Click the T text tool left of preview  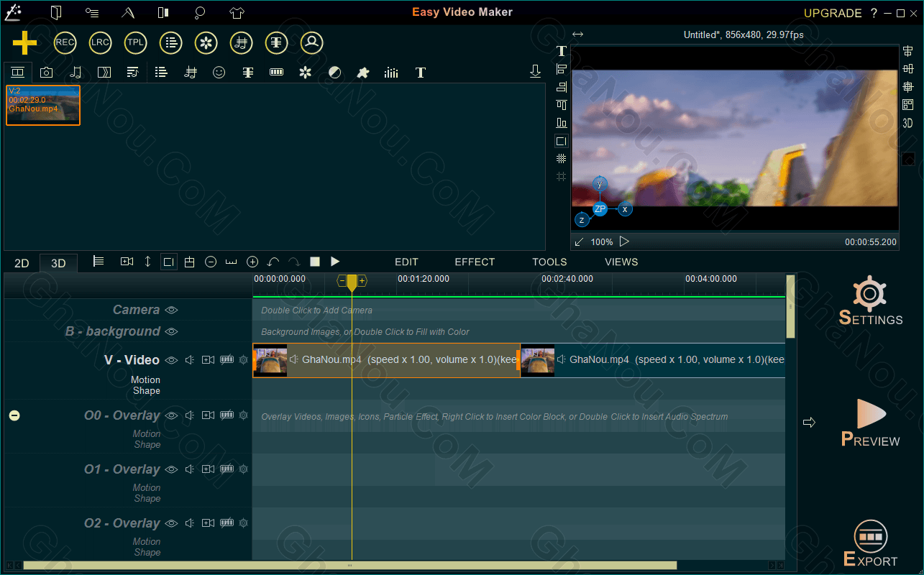(x=562, y=51)
